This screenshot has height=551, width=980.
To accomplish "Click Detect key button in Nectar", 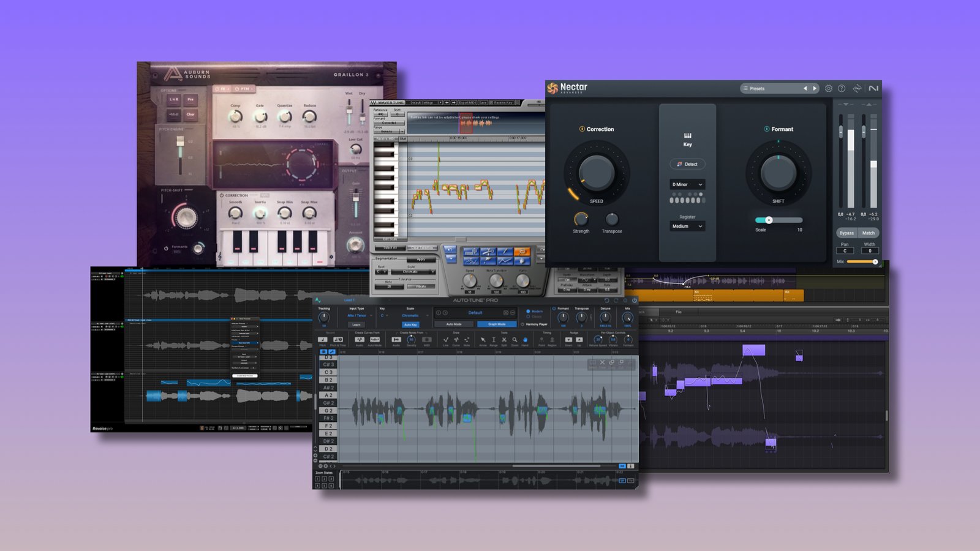I will point(687,164).
